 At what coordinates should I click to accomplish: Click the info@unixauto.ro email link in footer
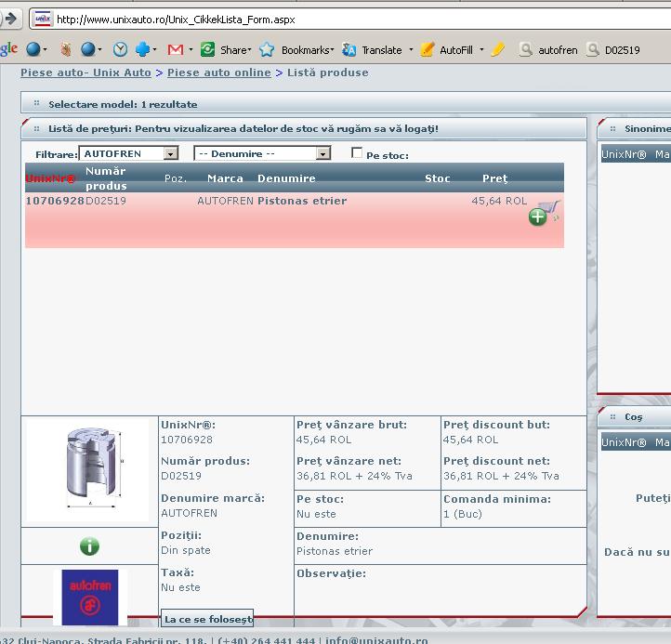(376, 639)
